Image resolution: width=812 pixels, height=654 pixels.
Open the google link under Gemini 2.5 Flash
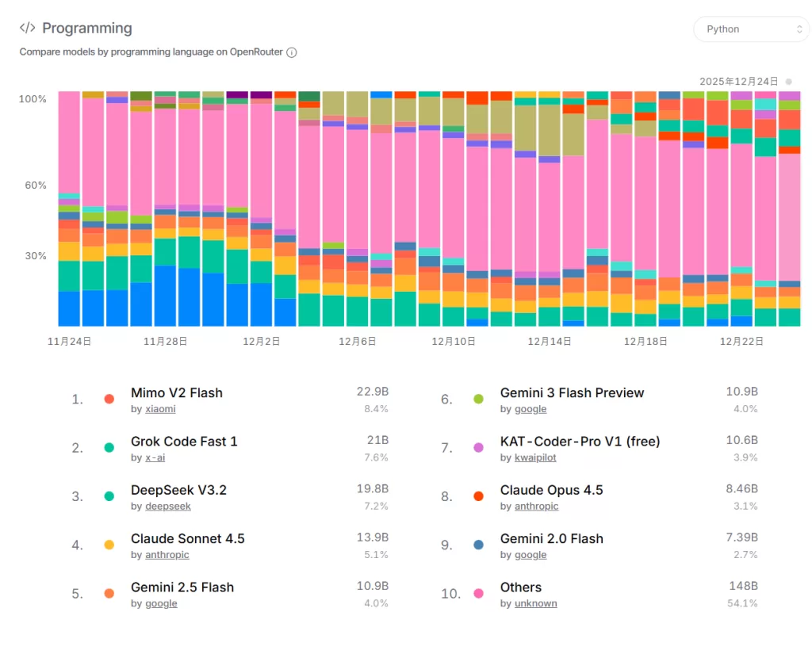(161, 603)
